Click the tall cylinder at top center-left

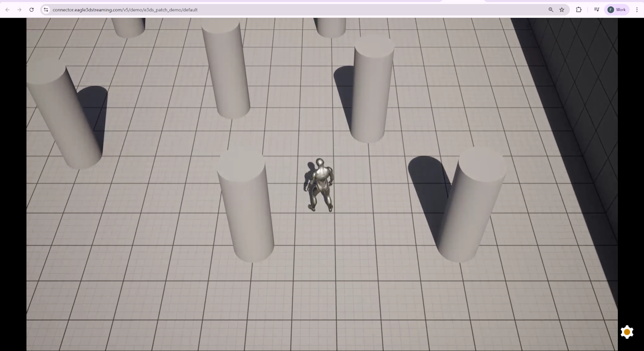[x=226, y=69]
